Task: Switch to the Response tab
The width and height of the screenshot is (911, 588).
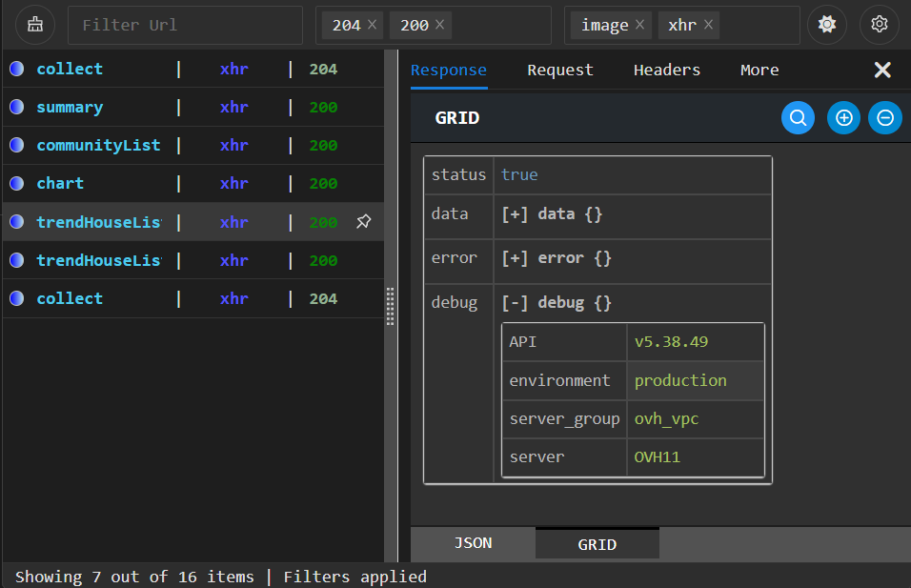Action: coord(449,71)
